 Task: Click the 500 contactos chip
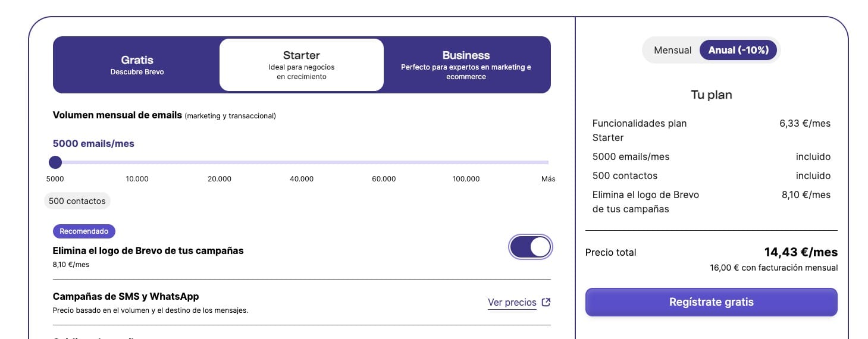(x=77, y=201)
